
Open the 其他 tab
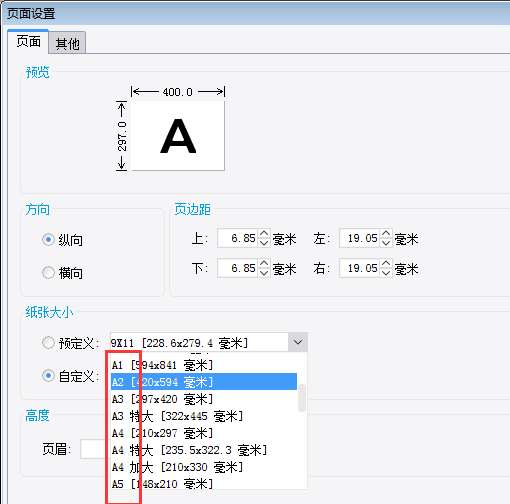coord(67,43)
